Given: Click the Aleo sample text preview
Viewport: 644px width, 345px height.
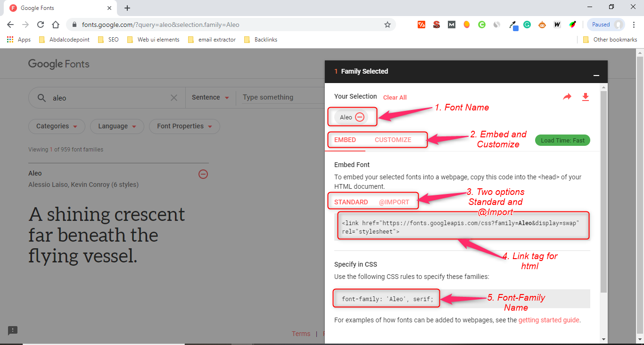Looking at the screenshot, I should [107, 235].
